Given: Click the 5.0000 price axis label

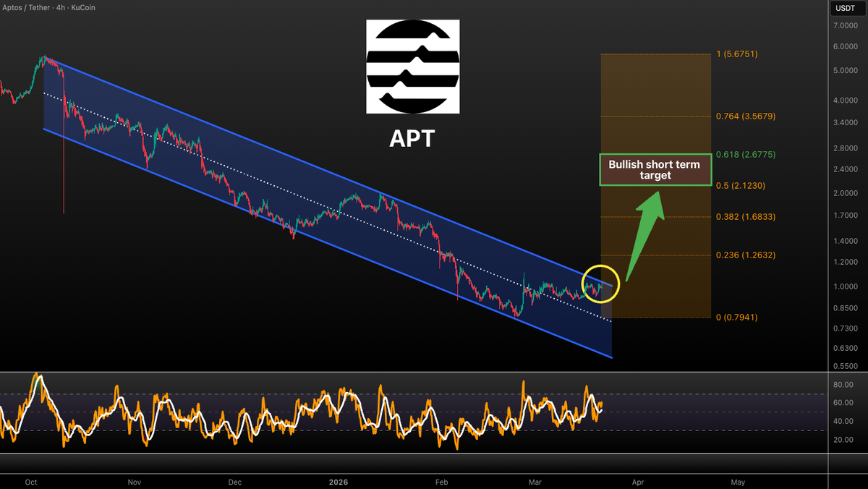Looking at the screenshot, I should point(846,71).
